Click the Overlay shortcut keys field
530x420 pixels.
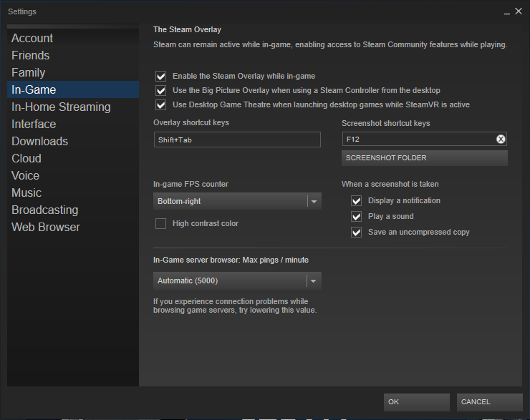[237, 140]
